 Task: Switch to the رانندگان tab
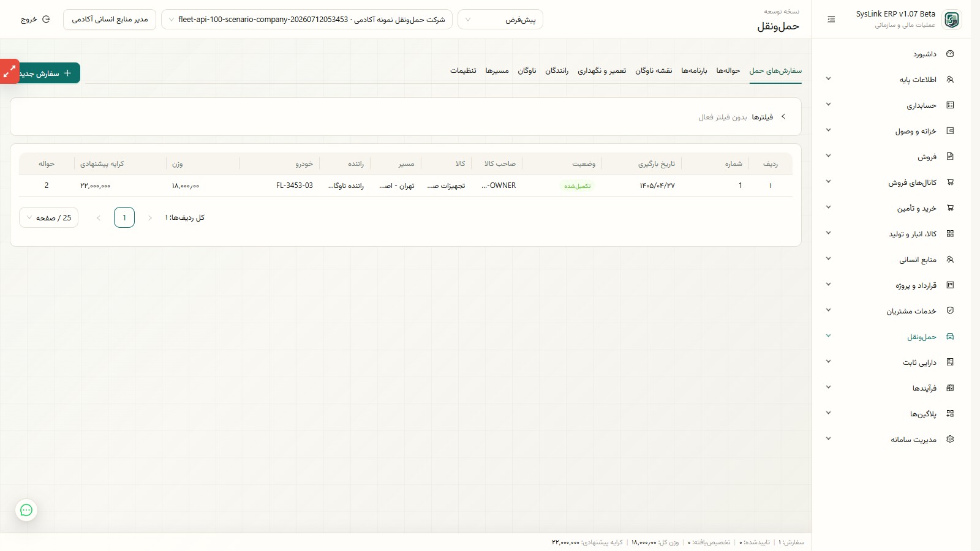point(557,71)
